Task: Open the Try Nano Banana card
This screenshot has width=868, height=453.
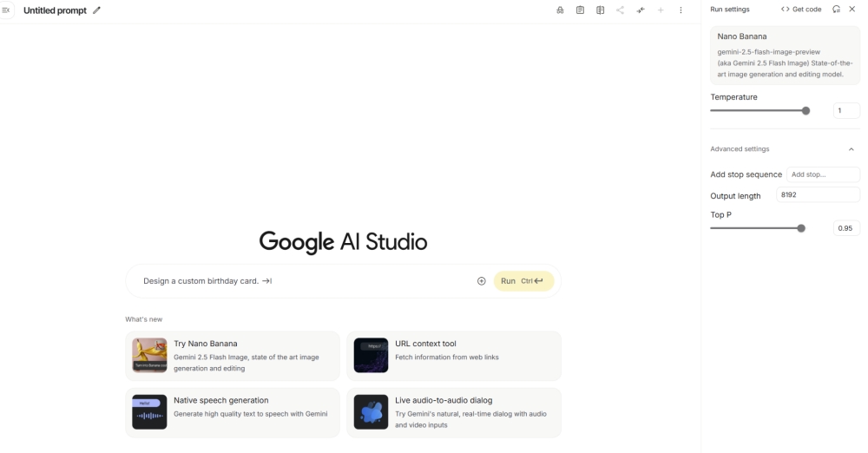Action: pyautogui.click(x=233, y=356)
